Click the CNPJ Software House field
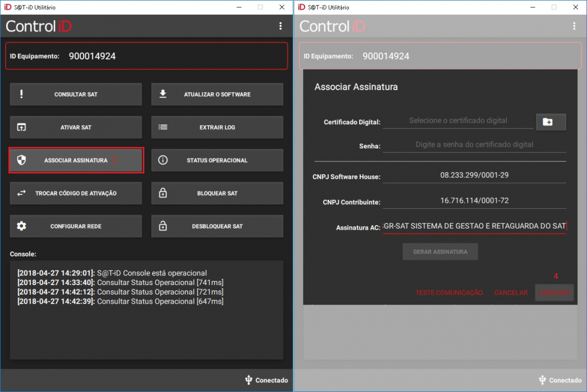 (x=474, y=175)
